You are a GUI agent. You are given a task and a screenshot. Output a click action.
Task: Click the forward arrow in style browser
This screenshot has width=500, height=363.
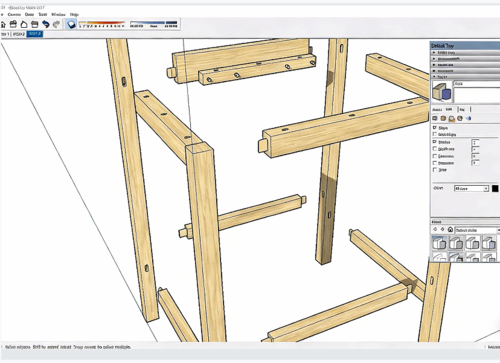coord(442,230)
